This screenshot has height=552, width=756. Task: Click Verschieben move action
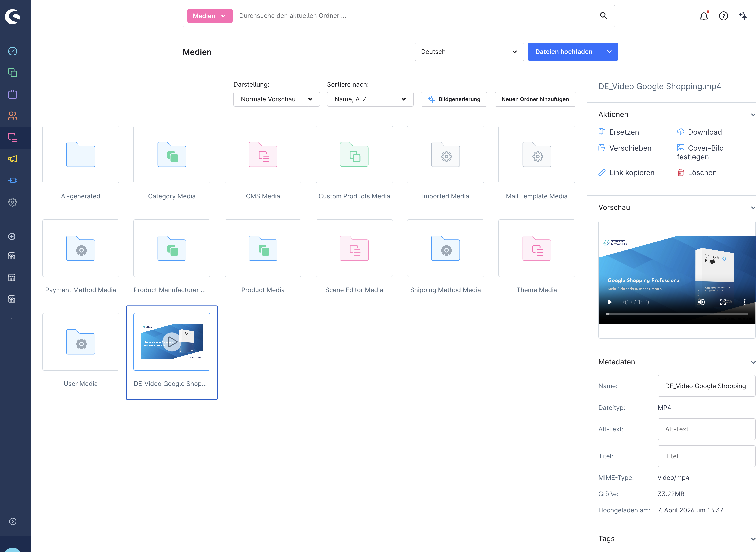pos(625,148)
